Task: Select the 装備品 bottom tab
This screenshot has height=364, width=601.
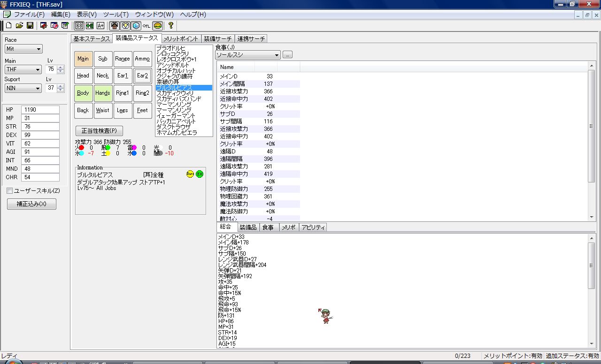Action: point(248,227)
